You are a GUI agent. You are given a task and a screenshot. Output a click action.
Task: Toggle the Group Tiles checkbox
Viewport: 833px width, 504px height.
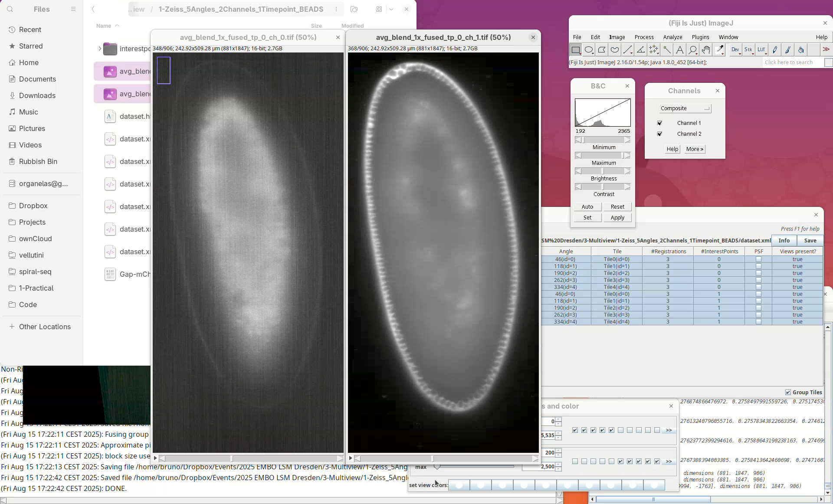tap(788, 392)
